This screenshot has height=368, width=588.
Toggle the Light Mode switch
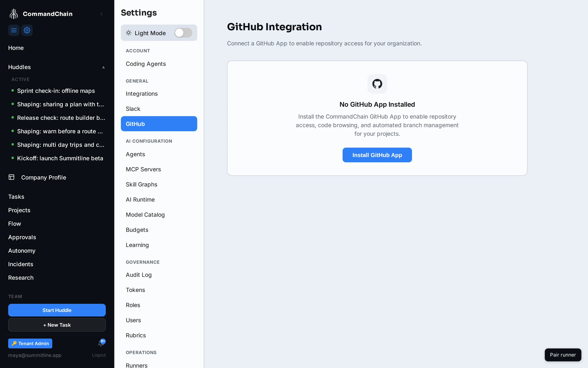183,33
